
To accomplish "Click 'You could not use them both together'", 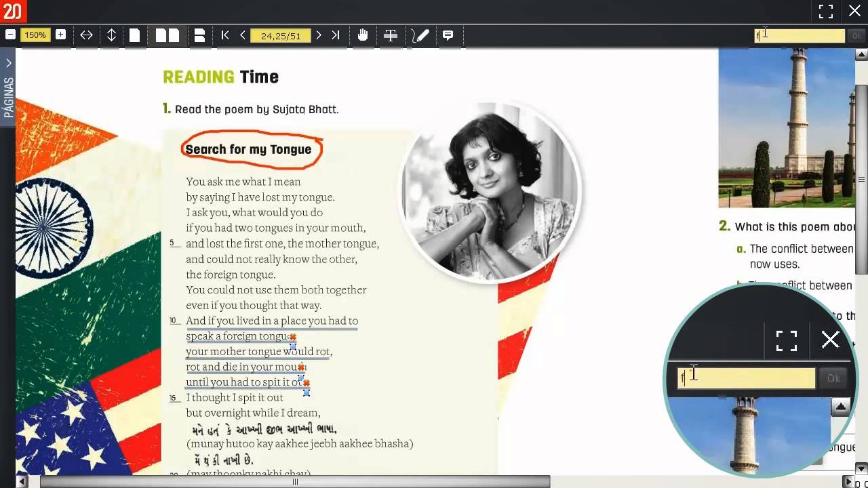I will click(276, 290).
